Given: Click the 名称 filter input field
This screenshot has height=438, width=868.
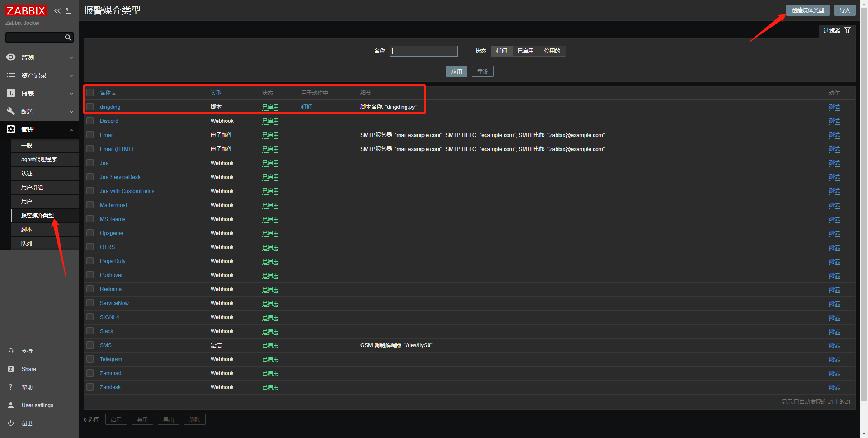Looking at the screenshot, I should pos(424,51).
